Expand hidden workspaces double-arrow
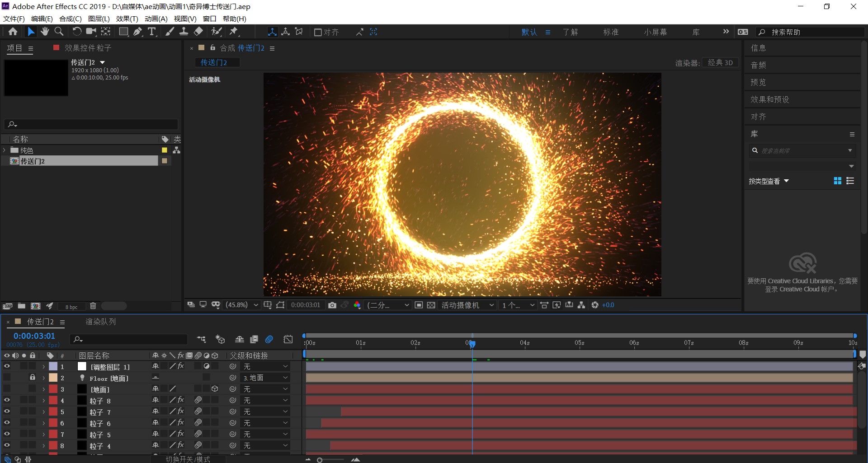 726,32
